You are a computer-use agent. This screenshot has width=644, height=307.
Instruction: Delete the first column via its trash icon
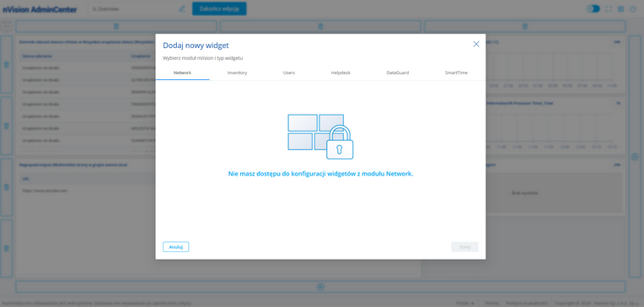[x=116, y=26]
